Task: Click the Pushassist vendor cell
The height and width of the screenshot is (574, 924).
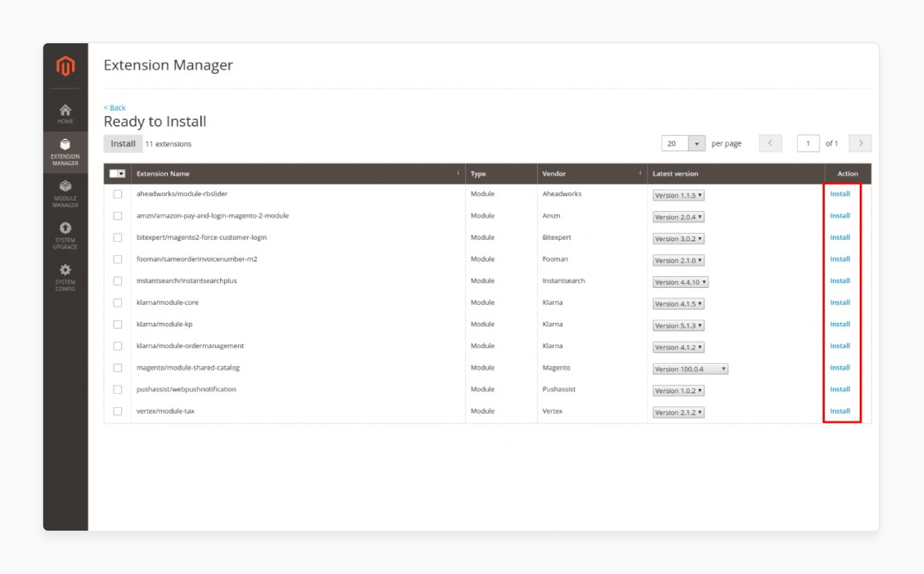Action: [x=559, y=389]
